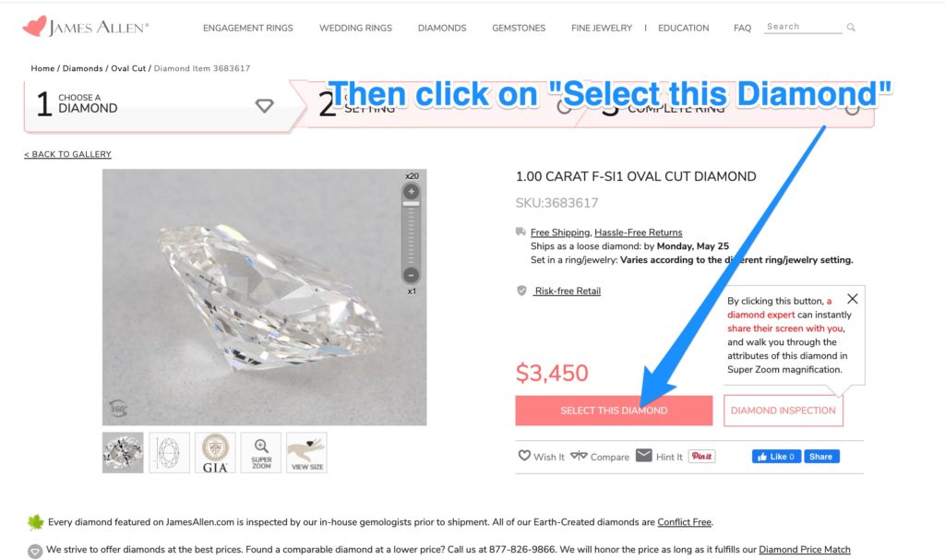
Task: Open the Hassle-Free Returns link
Action: coord(638,232)
